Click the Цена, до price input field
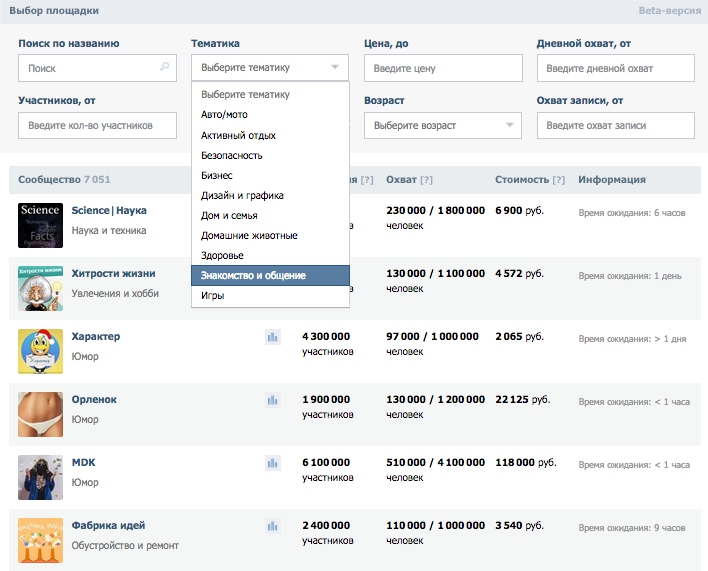The height and width of the screenshot is (571, 708). tap(443, 68)
